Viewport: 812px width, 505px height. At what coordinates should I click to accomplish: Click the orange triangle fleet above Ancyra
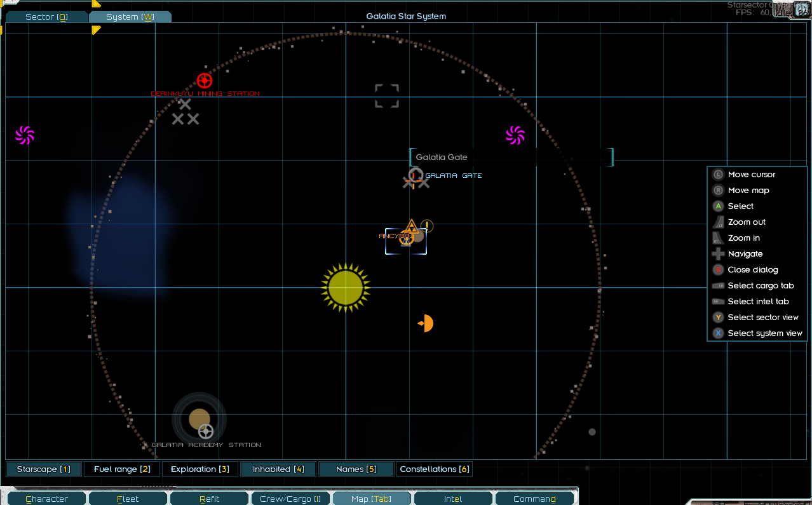tap(411, 226)
